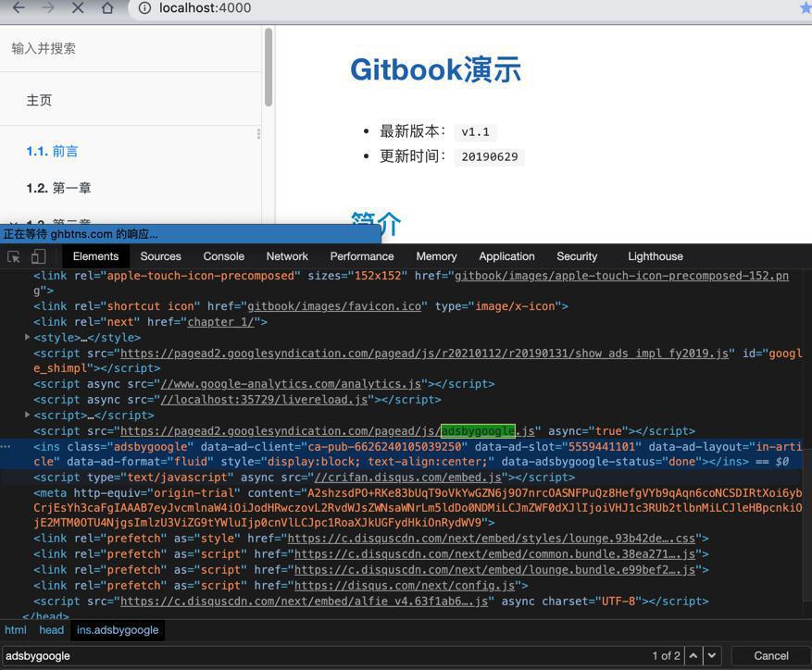Select the meta http-equiv origin-trial row

[418, 508]
